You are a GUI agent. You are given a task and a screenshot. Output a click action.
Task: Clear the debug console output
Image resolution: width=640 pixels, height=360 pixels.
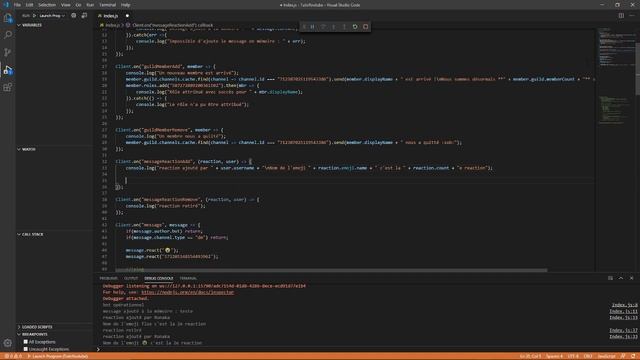click(x=610, y=278)
